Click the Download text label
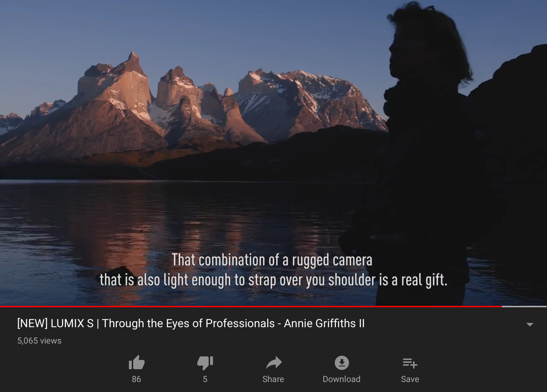The height and width of the screenshot is (392, 547). click(342, 379)
